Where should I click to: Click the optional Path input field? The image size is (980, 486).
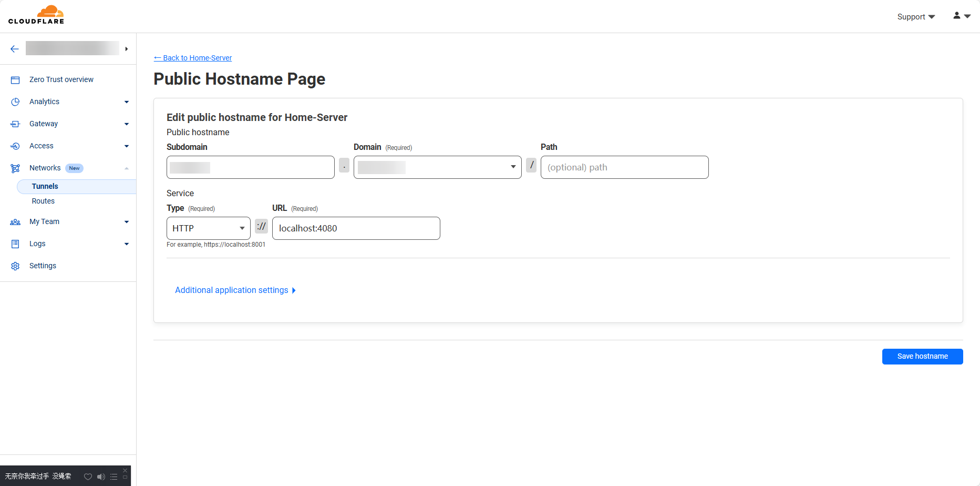click(x=624, y=167)
